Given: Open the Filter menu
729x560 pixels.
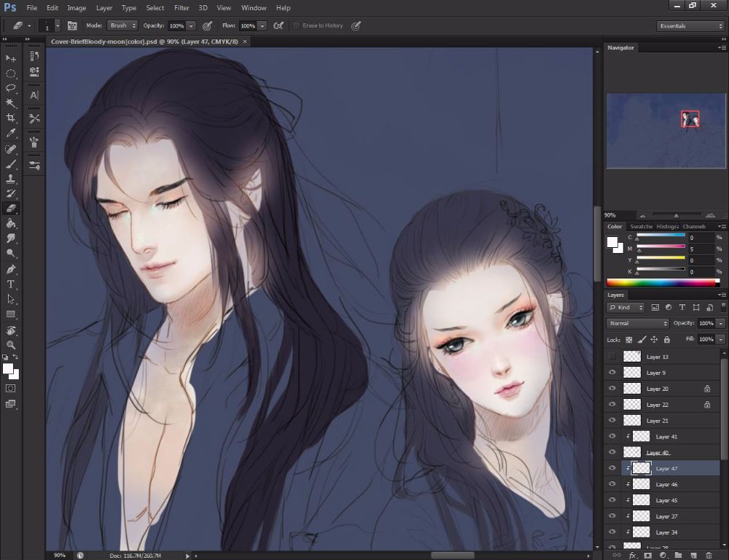Looking at the screenshot, I should [x=182, y=8].
